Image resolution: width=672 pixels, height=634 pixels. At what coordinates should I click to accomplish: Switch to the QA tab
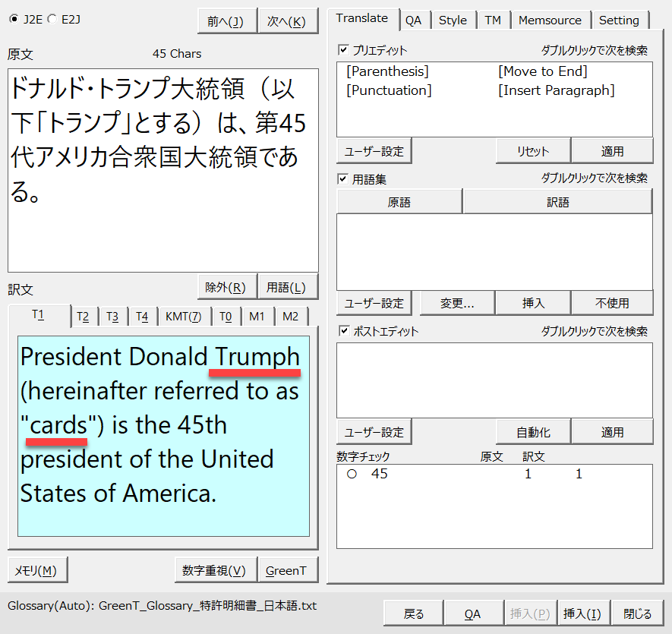[413, 21]
